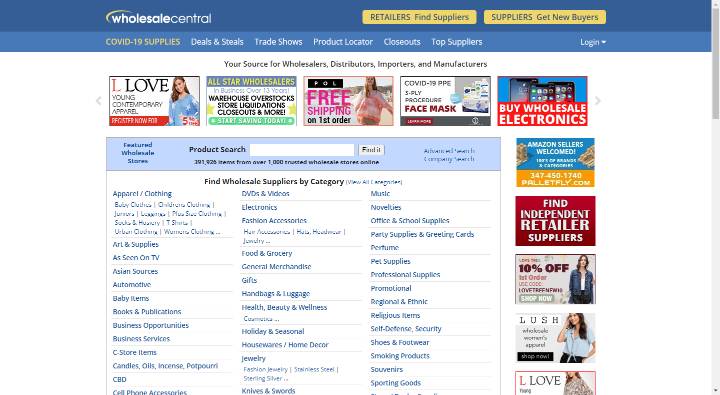Open the Pet Supplies category
Screen dimensions: 720x395
coord(390,261)
